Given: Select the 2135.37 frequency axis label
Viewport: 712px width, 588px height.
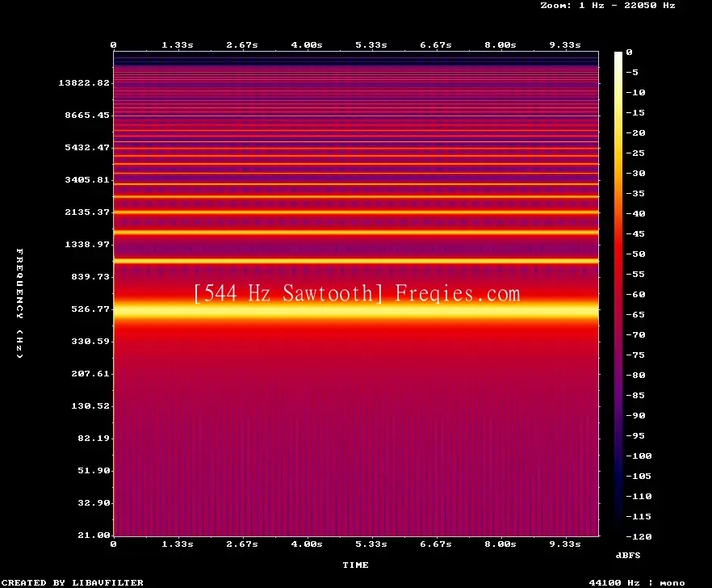Looking at the screenshot, I should [x=87, y=212].
